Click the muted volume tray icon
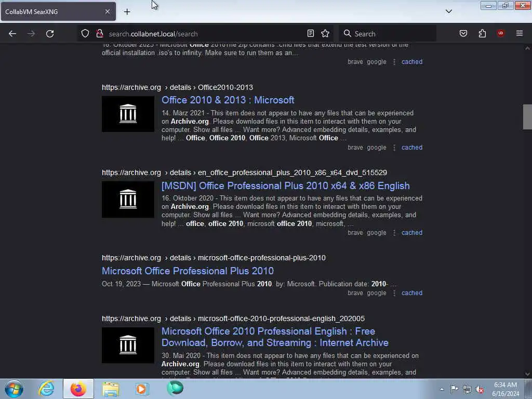 [480, 390]
